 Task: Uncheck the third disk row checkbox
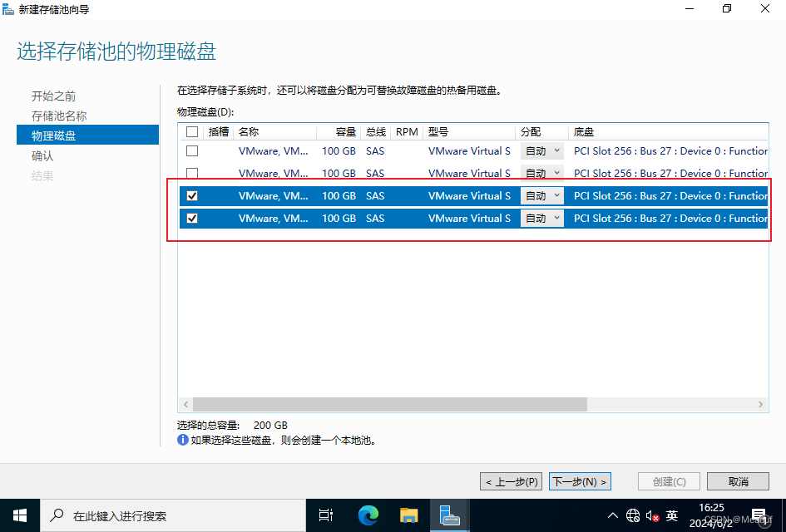192,196
